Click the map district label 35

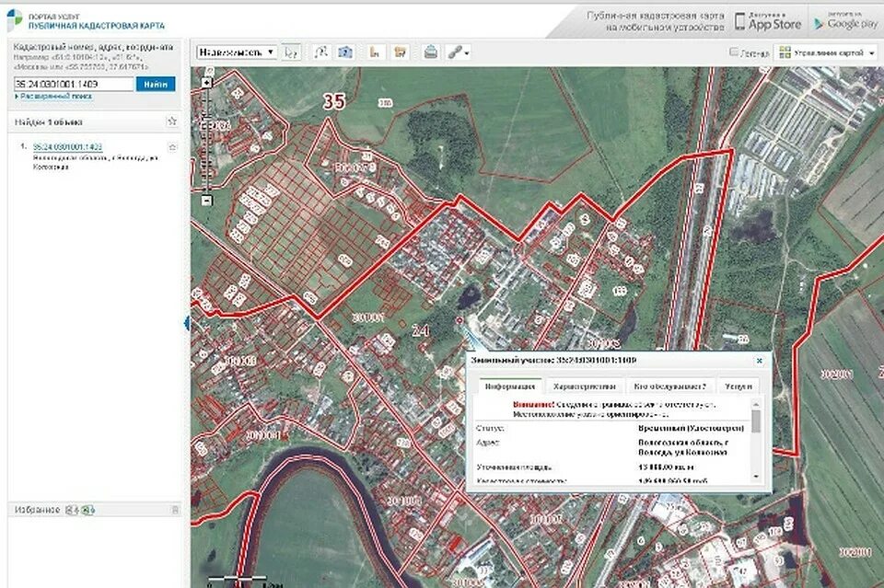click(333, 101)
